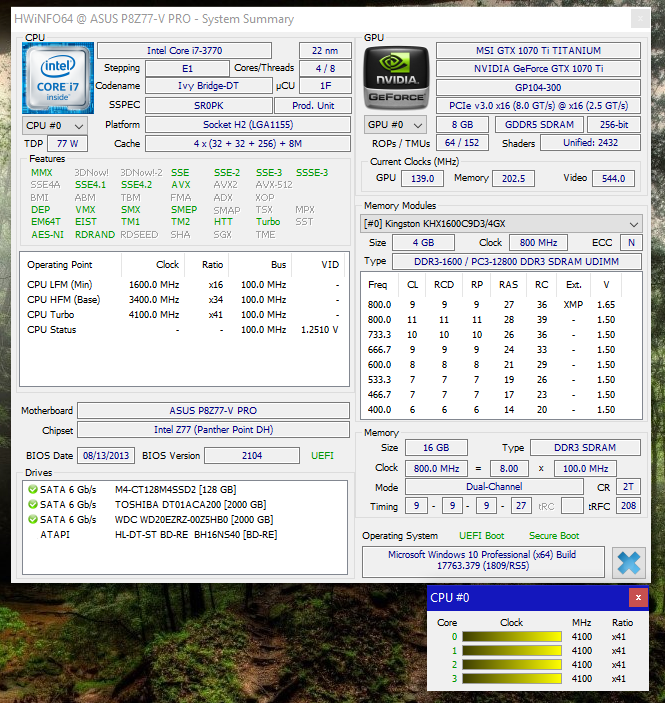Click the tRFC 208 value
The width and height of the screenshot is (665, 703).
pyautogui.click(x=628, y=506)
